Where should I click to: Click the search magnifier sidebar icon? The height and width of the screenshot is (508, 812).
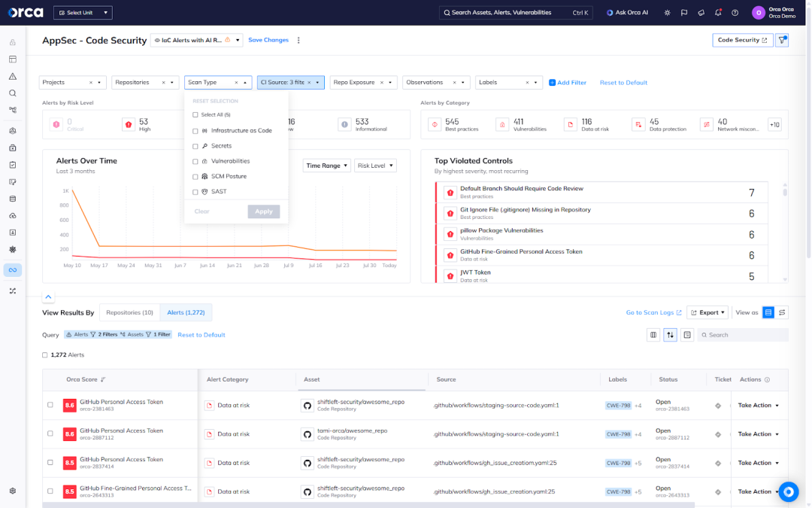13,93
